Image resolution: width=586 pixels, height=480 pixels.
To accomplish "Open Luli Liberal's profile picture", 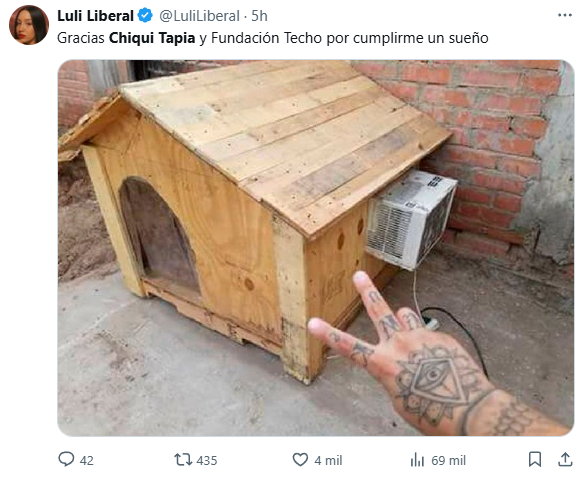I will 29,25.
